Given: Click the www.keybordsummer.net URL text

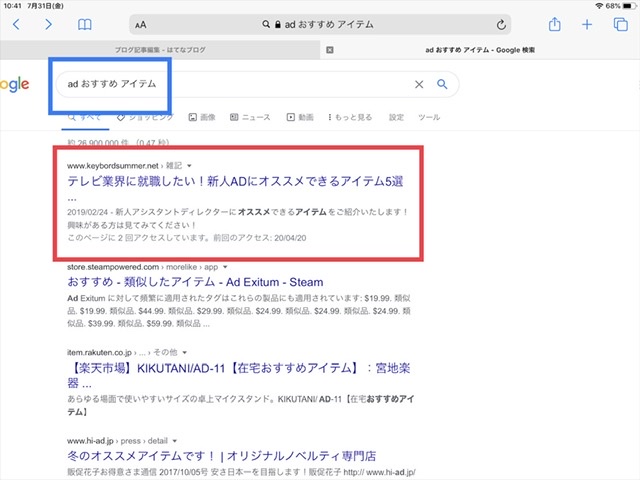Looking at the screenshot, I should [x=113, y=166].
